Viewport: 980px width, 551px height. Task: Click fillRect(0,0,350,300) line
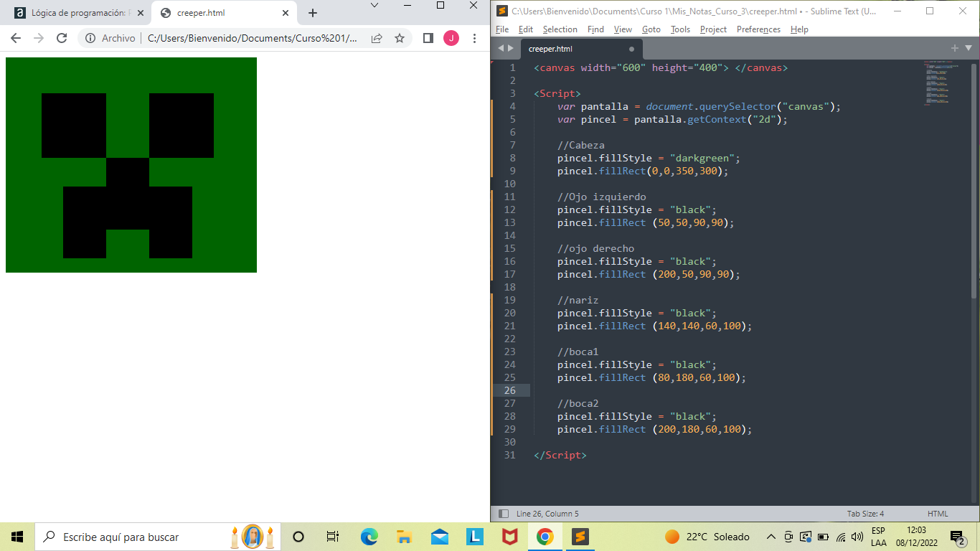coord(643,171)
